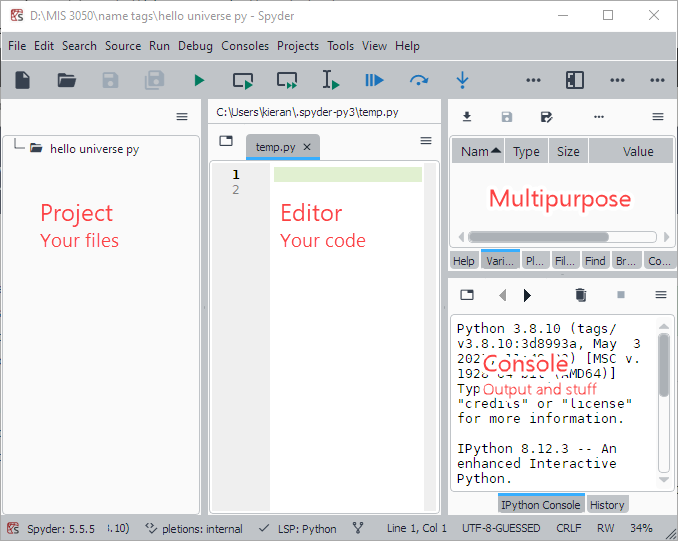Image resolution: width=678 pixels, height=541 pixels.
Task: Open last toolbar overflow dots at far right
Action: click(x=657, y=80)
